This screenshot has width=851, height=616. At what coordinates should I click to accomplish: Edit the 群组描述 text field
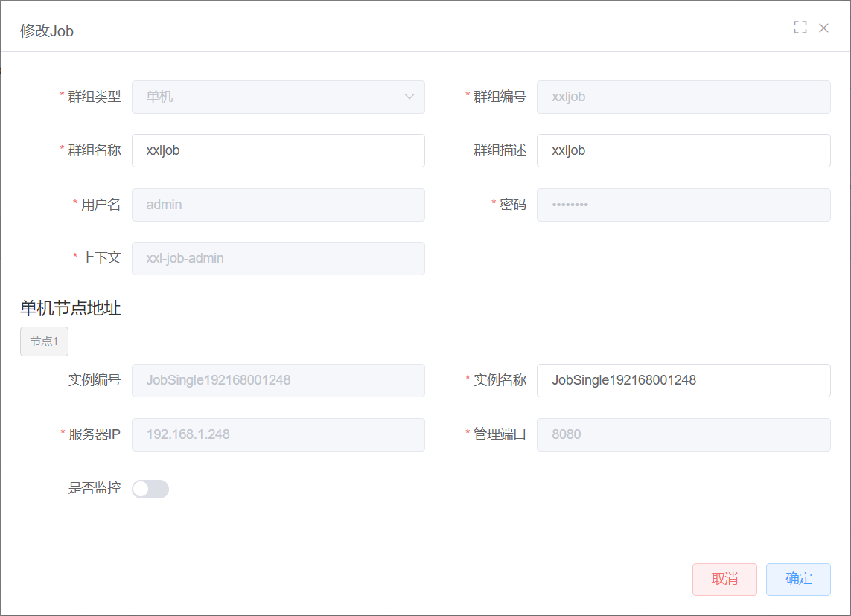click(683, 151)
